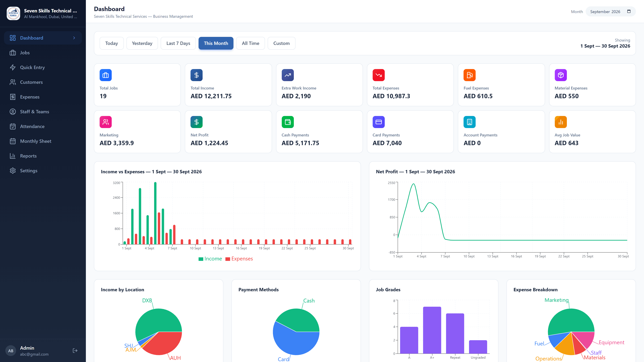Image resolution: width=644 pixels, height=362 pixels.
Task: Open Settings page
Action: pyautogui.click(x=43, y=171)
